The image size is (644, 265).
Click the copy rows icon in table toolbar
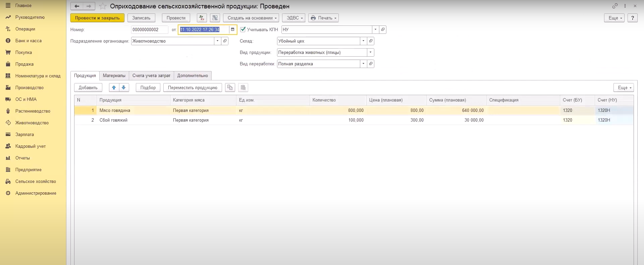click(230, 87)
